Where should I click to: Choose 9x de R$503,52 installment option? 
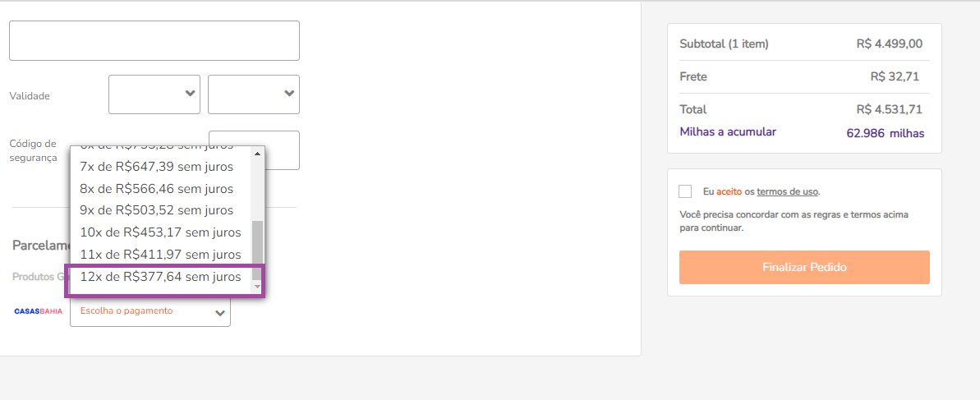click(161, 210)
